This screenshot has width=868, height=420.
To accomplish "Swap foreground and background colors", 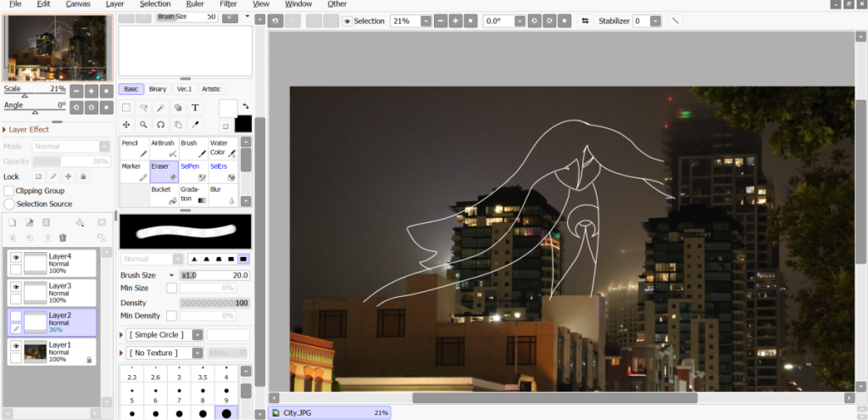I will point(245,106).
